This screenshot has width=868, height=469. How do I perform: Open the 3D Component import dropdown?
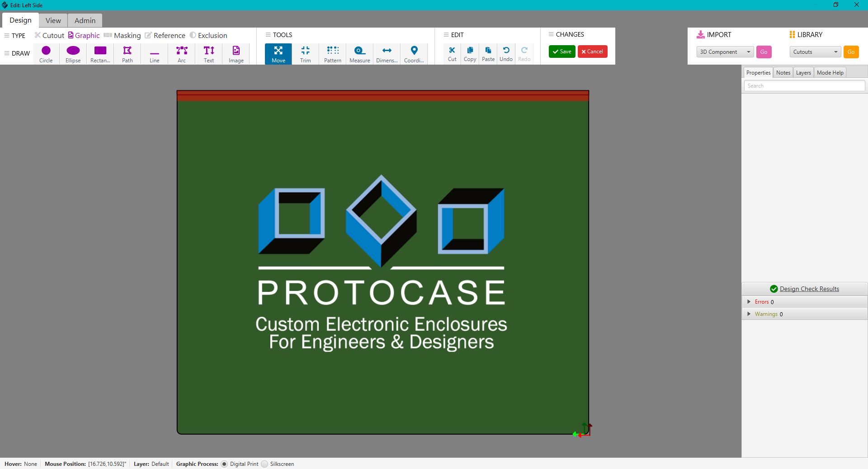pyautogui.click(x=725, y=52)
